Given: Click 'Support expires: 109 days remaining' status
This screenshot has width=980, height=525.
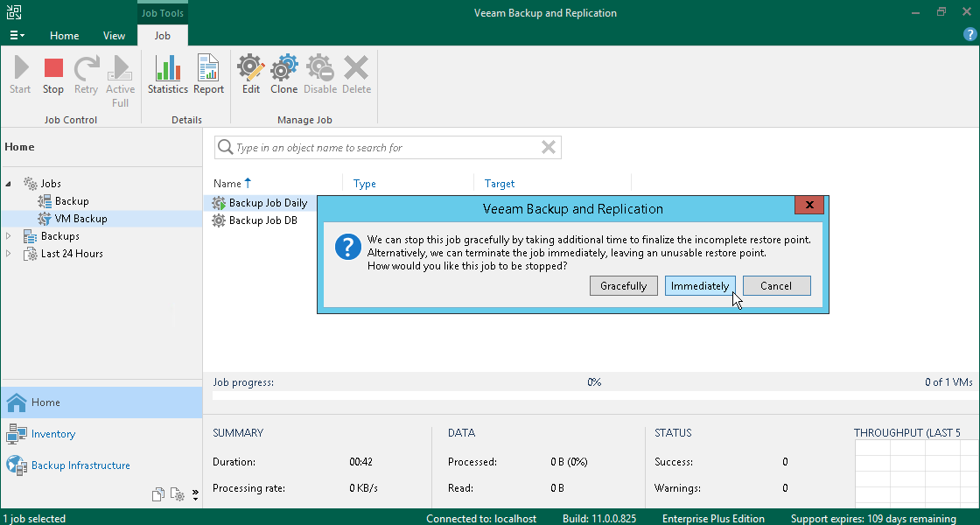Looking at the screenshot, I should click(x=873, y=519).
